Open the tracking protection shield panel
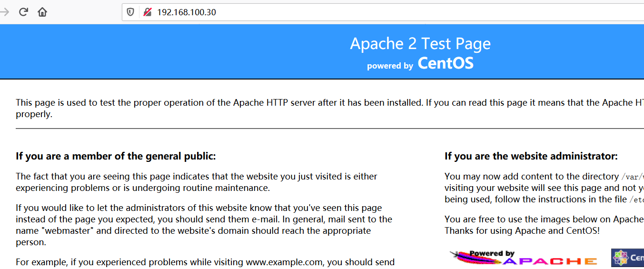The width and height of the screenshot is (644, 269). point(130,12)
